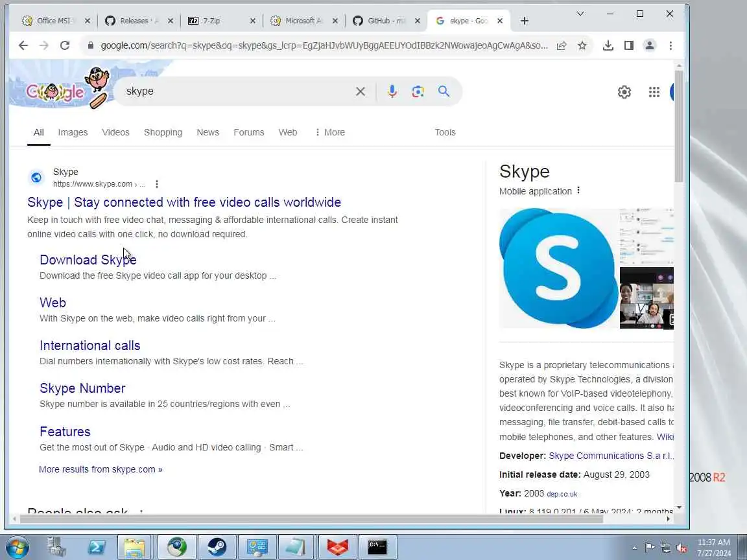Screen dimensions: 747x560
Task: Close the 7-Zip tab
Action: click(x=253, y=21)
